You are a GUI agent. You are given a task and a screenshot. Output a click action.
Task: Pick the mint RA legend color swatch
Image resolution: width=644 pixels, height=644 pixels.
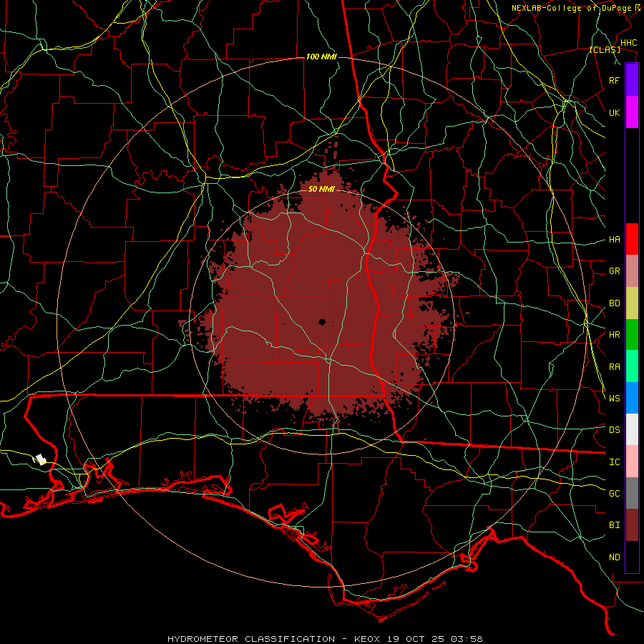632,366
